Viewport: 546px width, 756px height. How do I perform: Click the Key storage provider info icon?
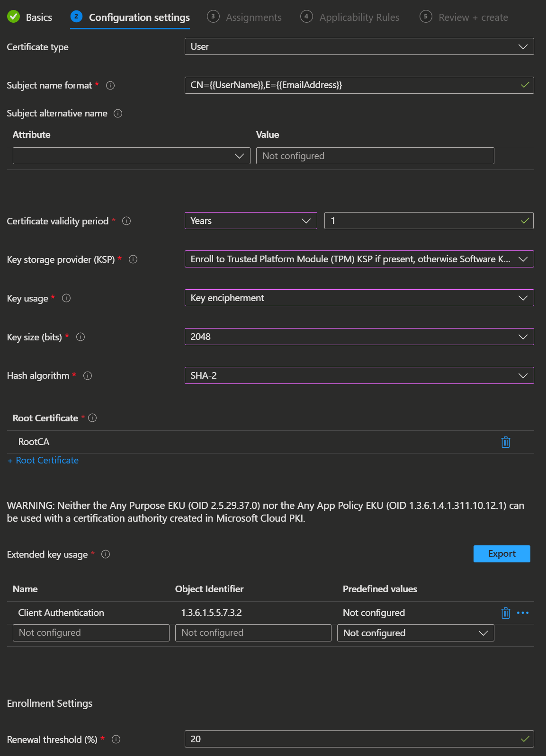pos(133,259)
